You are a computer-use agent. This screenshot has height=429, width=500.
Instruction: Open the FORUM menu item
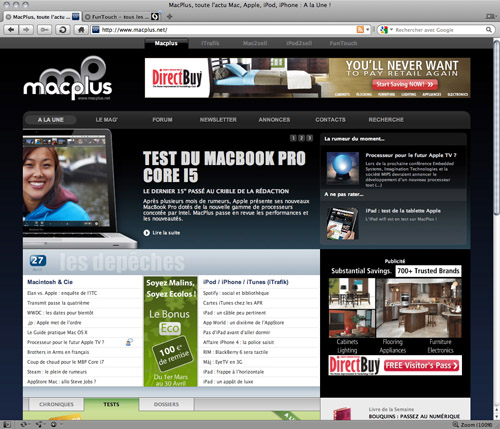pyautogui.click(x=162, y=120)
